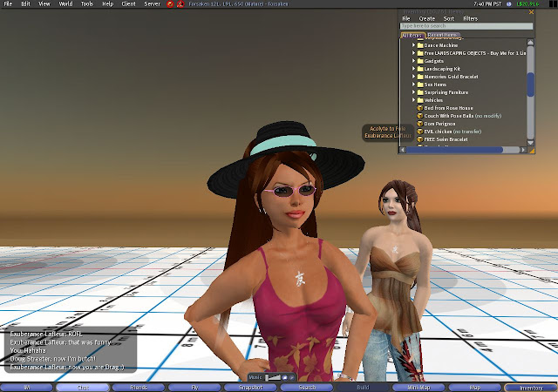Switch to Recent Items tab
The height and width of the screenshot is (392, 558).
click(x=442, y=35)
